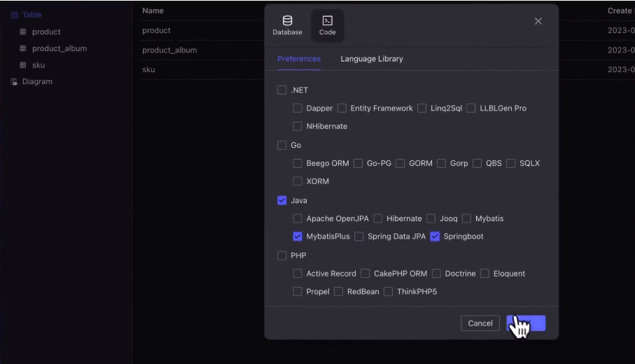Uncheck the Springboot checkbox
This screenshot has height=364, width=635.
click(435, 237)
